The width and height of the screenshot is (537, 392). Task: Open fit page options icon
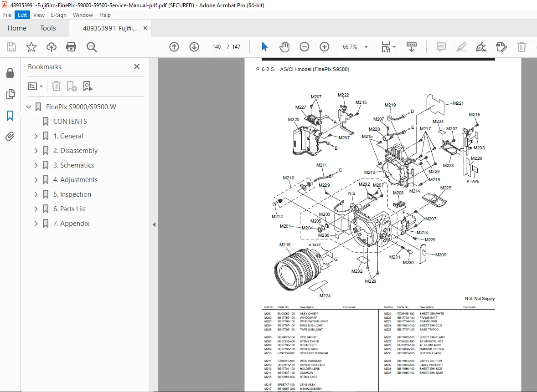(x=388, y=47)
